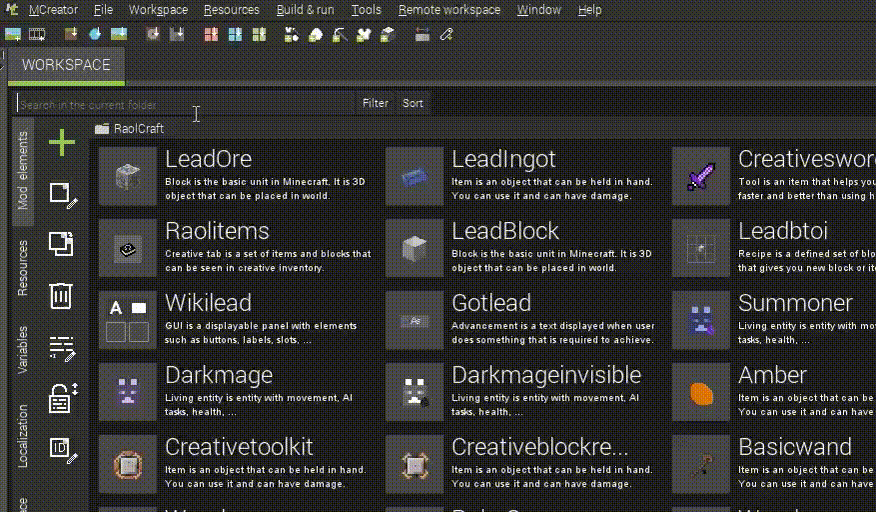
Task: Select the Summoner entity icon
Action: 701,320
